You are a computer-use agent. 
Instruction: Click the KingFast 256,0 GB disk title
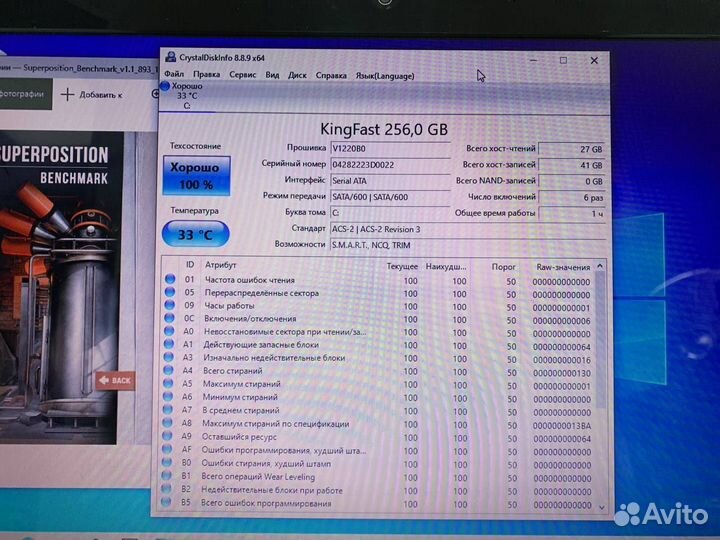(384, 129)
